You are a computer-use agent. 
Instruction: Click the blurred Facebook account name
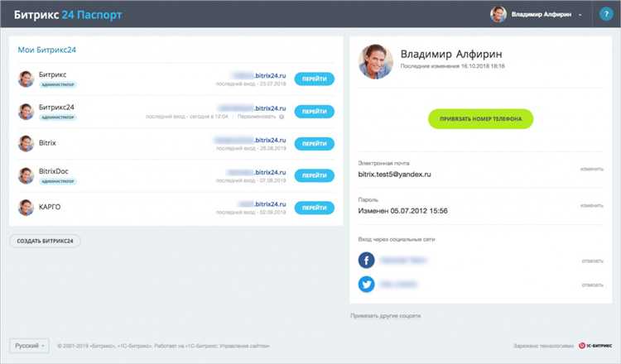[403, 261]
